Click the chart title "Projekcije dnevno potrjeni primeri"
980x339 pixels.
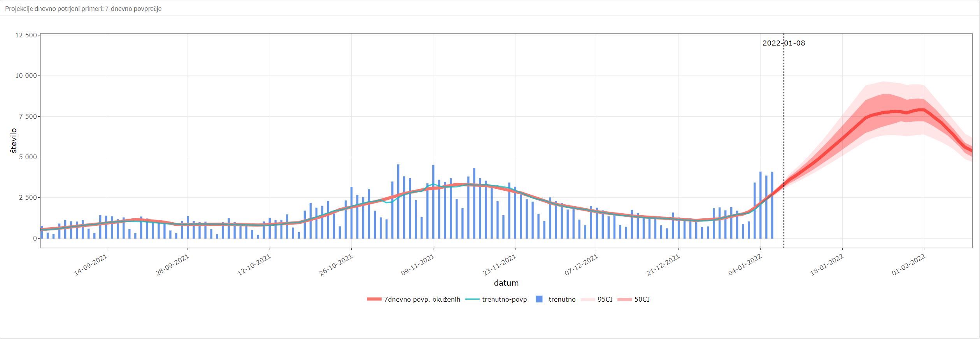point(83,9)
